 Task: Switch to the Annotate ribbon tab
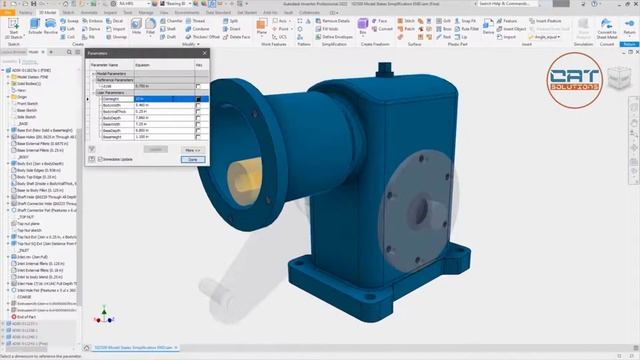[x=89, y=13]
